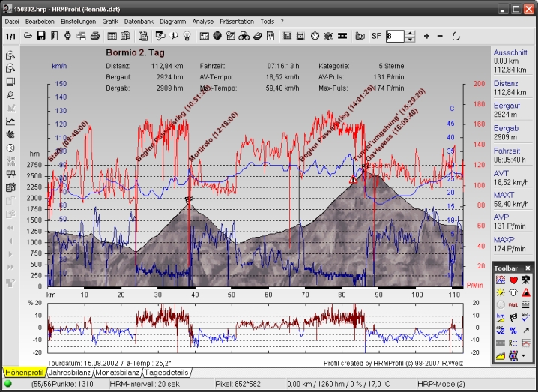This screenshot has height=392, width=538.
Task: Click the SF input field
Action: pyautogui.click(x=394, y=36)
